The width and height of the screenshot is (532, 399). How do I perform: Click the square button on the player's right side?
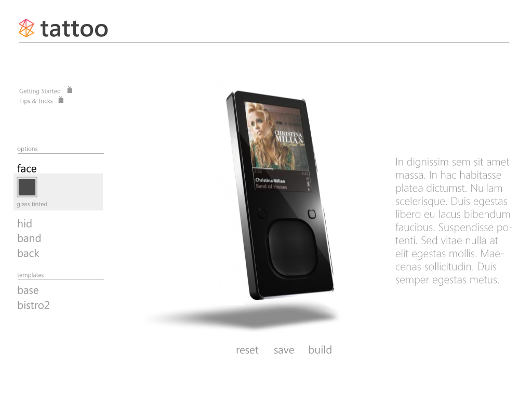312,214
